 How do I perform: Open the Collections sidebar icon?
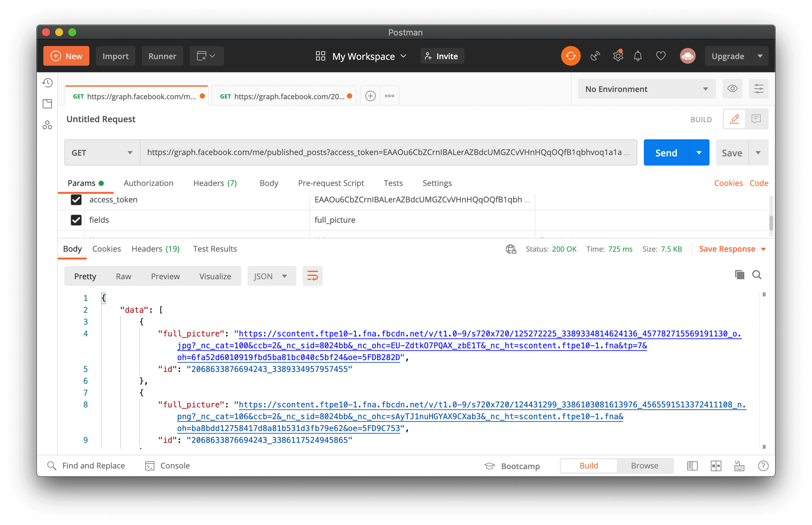[x=47, y=104]
